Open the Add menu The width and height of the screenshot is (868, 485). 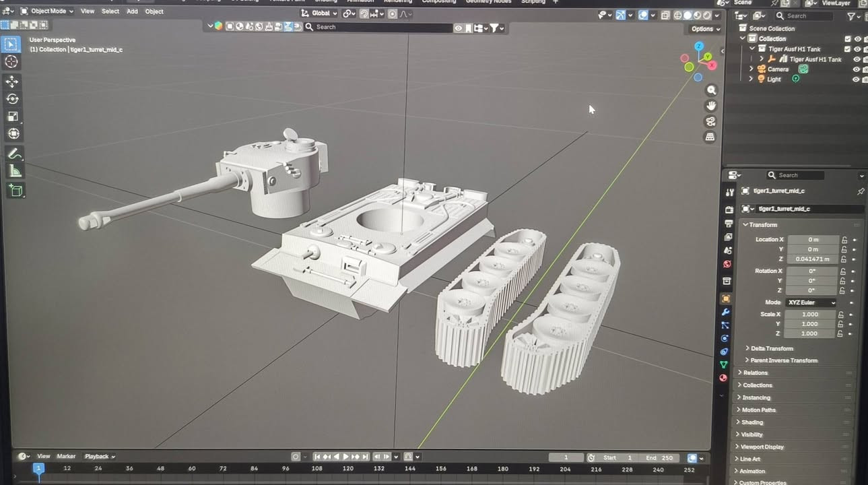[132, 11]
